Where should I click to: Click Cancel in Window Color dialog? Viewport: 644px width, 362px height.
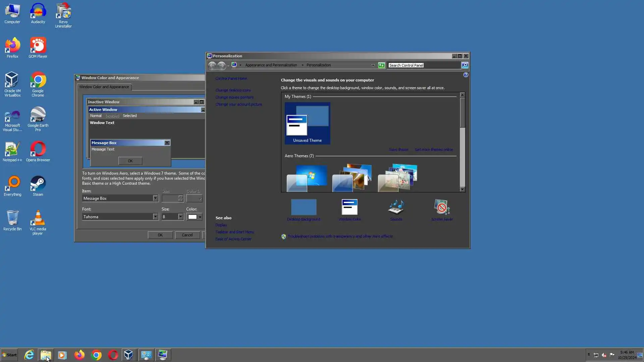click(x=187, y=235)
